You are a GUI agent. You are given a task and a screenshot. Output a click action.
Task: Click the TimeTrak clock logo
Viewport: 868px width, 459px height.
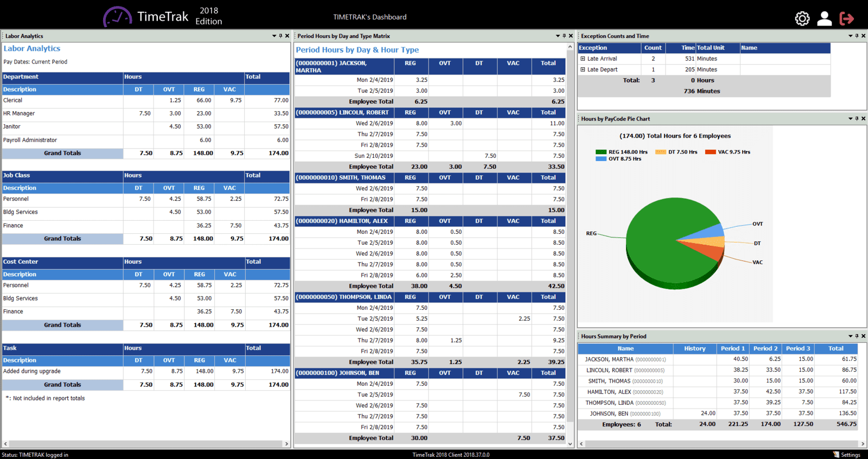pos(117,17)
